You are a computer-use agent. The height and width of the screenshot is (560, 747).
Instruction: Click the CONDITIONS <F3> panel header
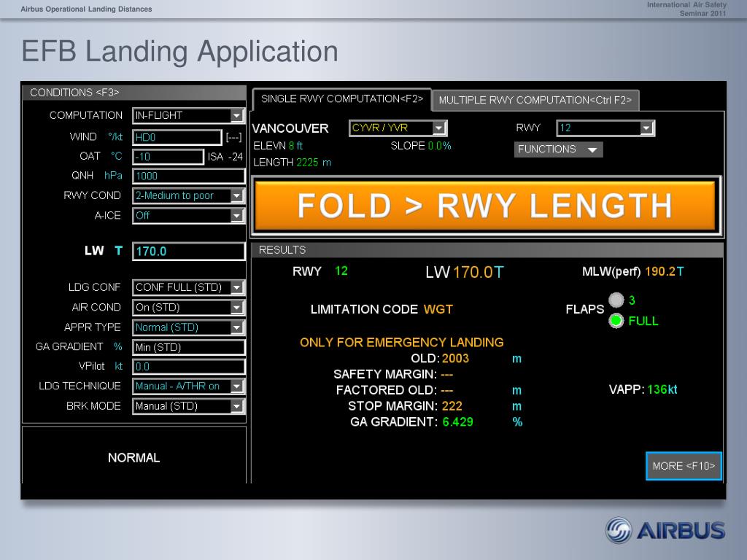click(134, 93)
